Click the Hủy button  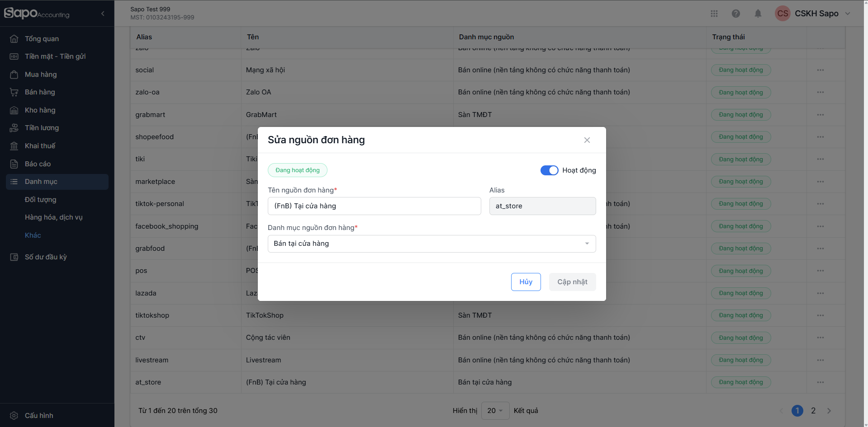tap(526, 282)
